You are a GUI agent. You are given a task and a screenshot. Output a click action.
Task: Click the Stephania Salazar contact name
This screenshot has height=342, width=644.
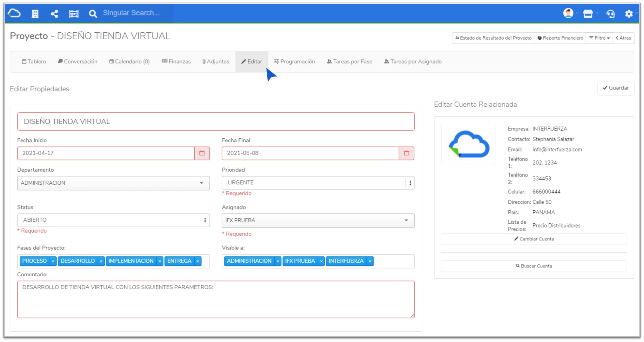click(x=553, y=139)
